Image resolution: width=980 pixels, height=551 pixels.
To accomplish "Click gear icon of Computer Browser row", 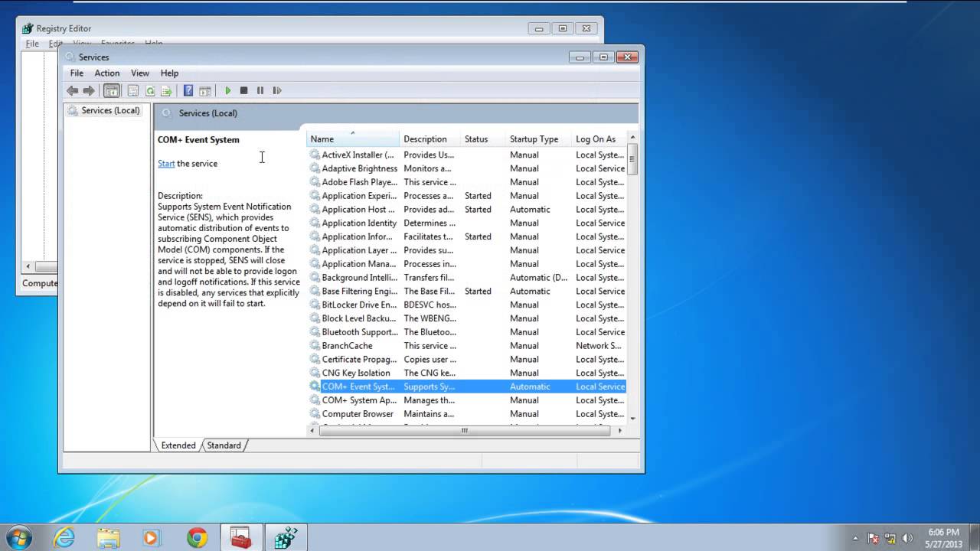I will 315,414.
